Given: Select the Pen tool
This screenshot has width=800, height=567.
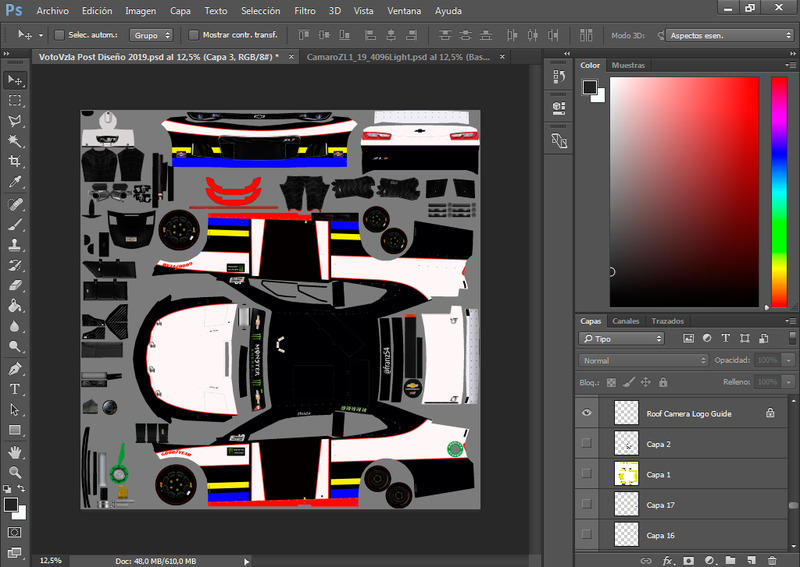Looking at the screenshot, I should [x=15, y=369].
